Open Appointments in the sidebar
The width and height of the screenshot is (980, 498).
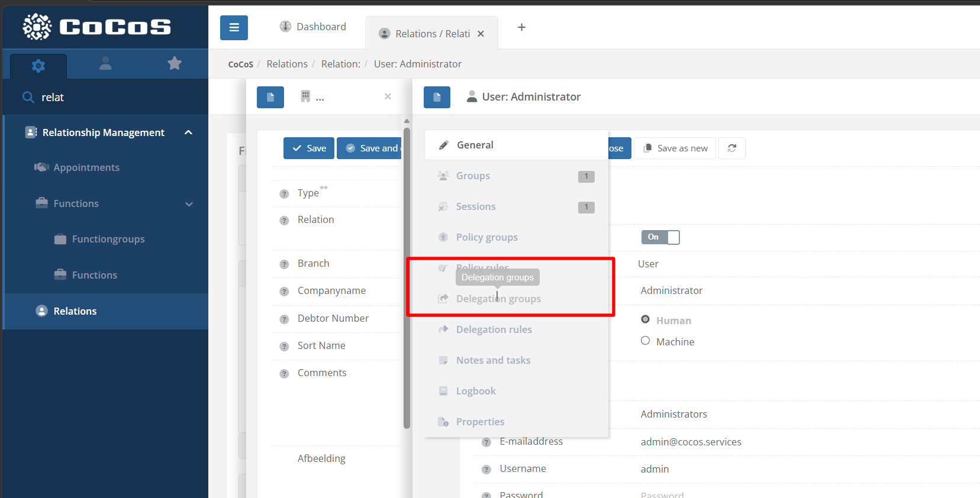pos(86,167)
